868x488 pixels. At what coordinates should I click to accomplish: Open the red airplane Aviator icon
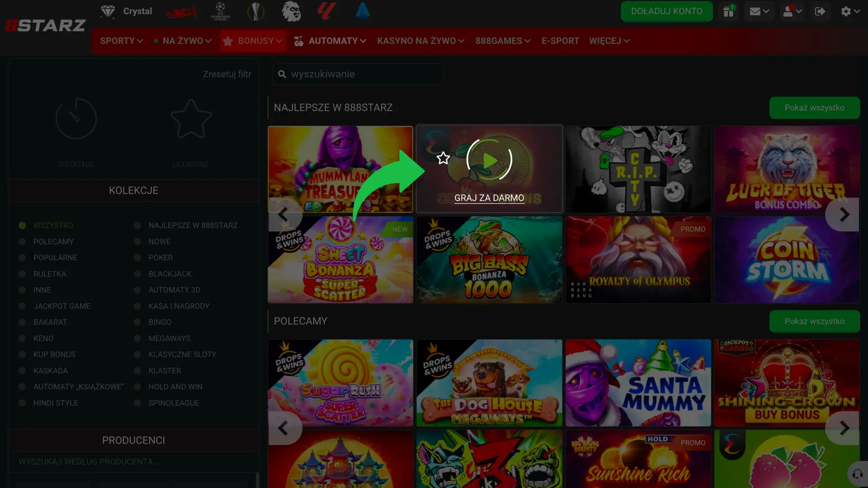tap(181, 12)
